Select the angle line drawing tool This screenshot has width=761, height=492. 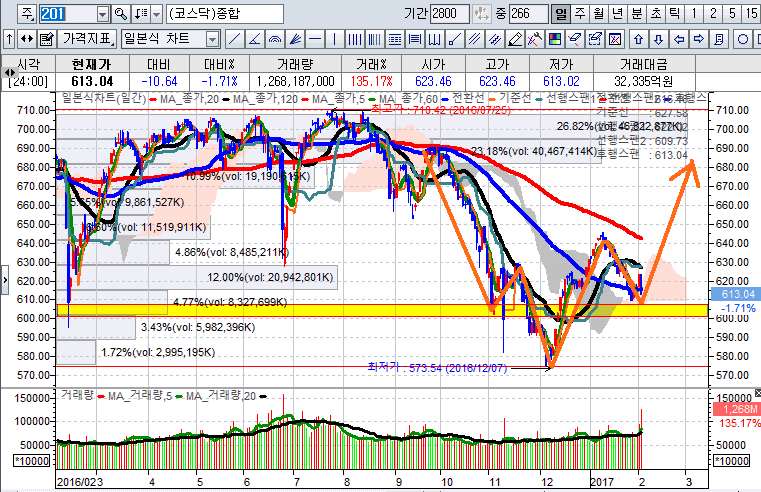click(255, 39)
